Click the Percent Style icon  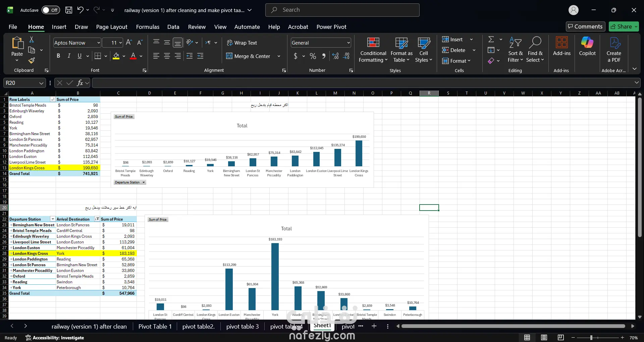(x=313, y=56)
